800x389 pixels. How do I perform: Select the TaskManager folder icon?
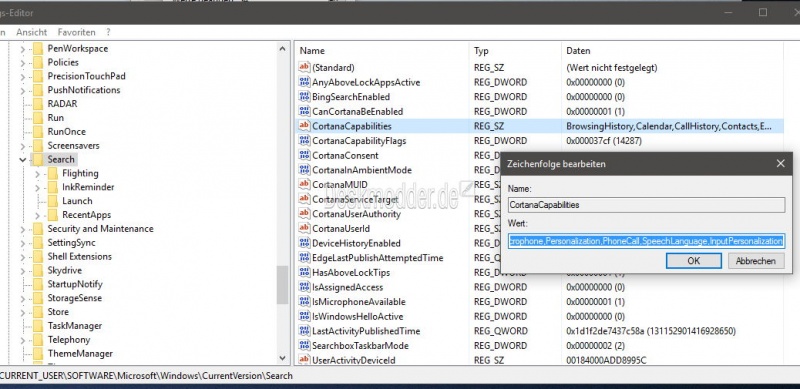coord(38,326)
